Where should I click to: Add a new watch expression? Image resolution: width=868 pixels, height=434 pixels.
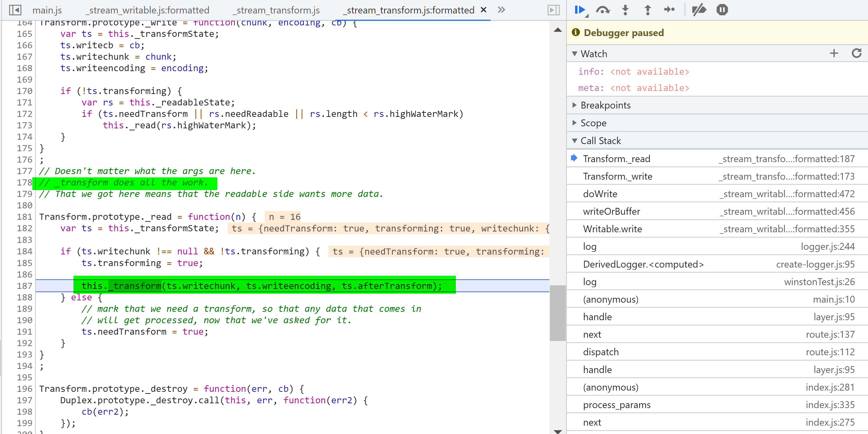834,53
